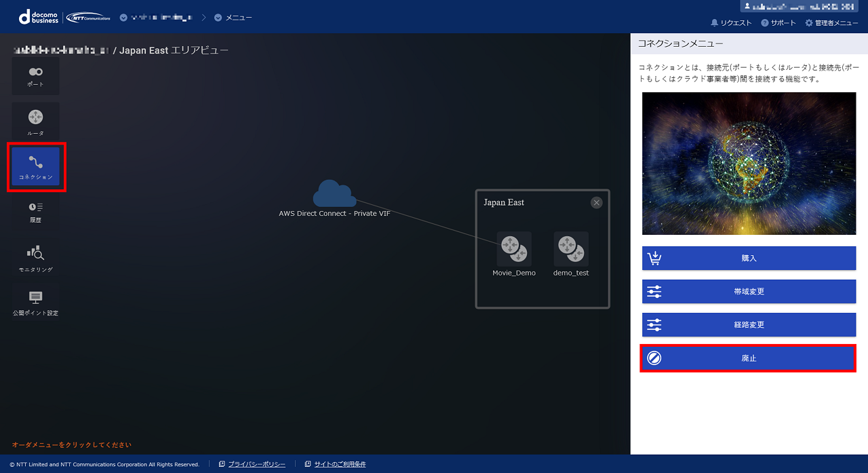Close the Japan East area box
The height and width of the screenshot is (473, 868).
pos(596,202)
